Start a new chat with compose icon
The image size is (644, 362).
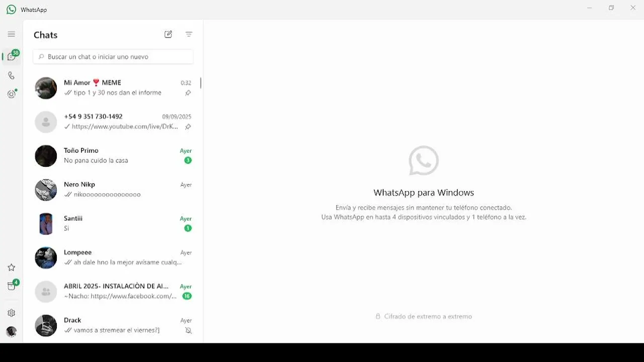pyautogui.click(x=168, y=34)
